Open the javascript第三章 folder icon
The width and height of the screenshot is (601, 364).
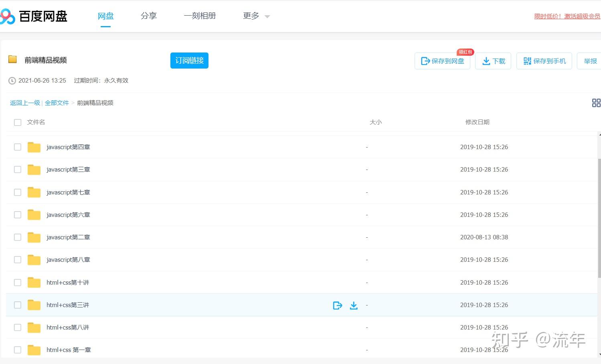tap(34, 170)
